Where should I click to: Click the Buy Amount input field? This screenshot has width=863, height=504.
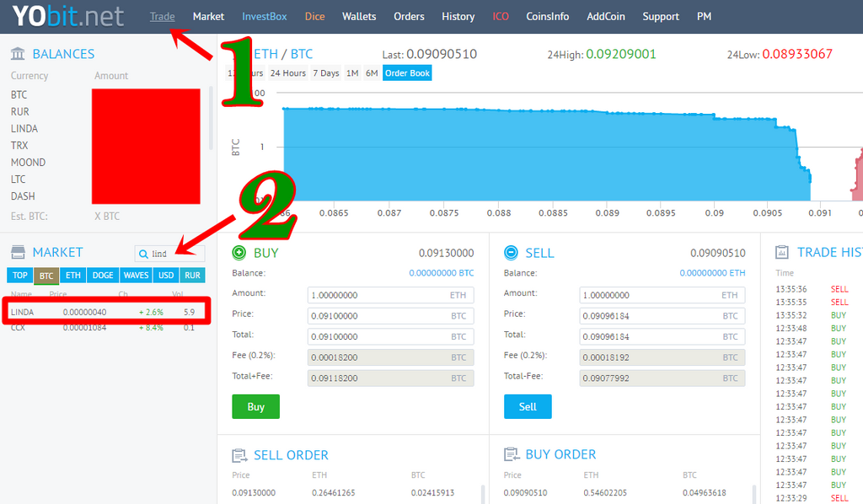click(x=391, y=295)
